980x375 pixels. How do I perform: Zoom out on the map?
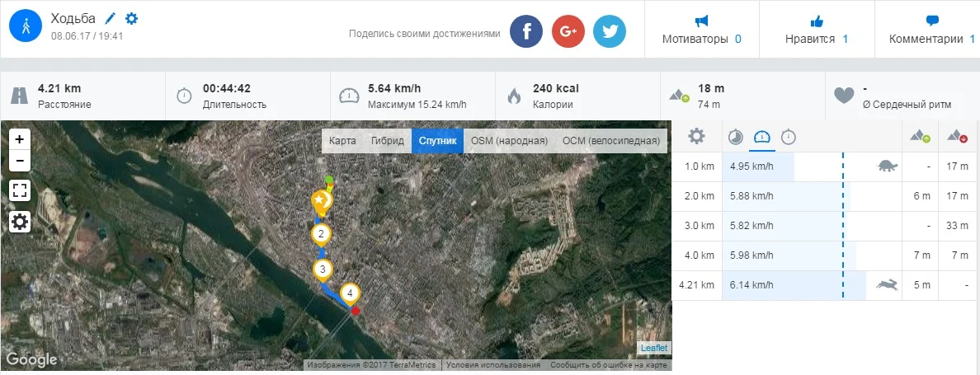[x=20, y=161]
